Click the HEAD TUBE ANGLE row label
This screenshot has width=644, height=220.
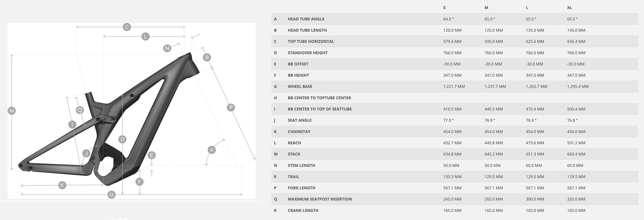306,19
